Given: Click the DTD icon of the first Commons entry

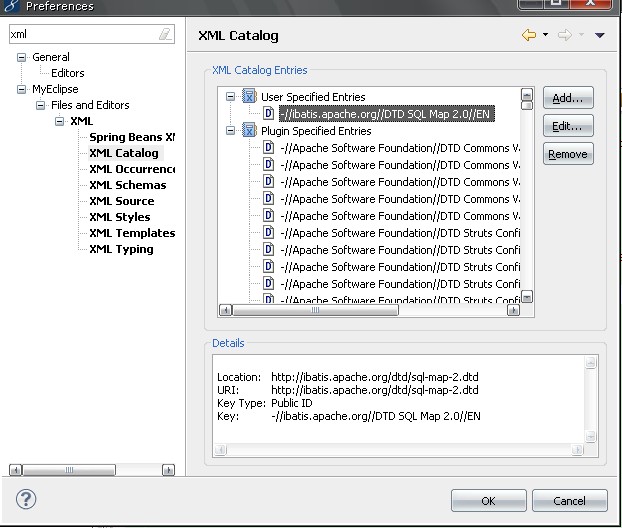Looking at the screenshot, I should click(269, 148).
